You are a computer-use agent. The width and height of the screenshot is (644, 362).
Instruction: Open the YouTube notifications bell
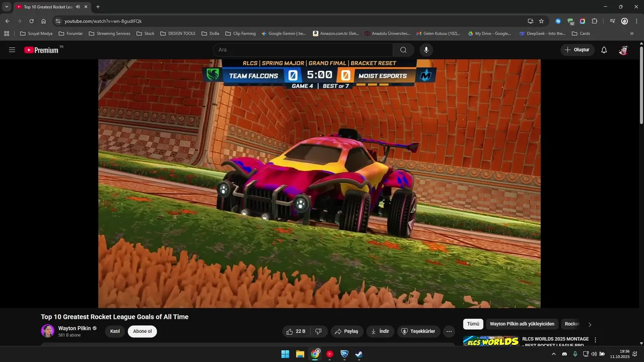tap(604, 50)
